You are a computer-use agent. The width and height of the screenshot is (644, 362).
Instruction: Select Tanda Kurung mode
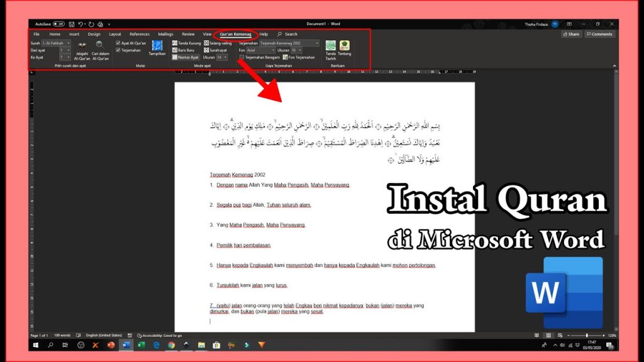[x=186, y=43]
